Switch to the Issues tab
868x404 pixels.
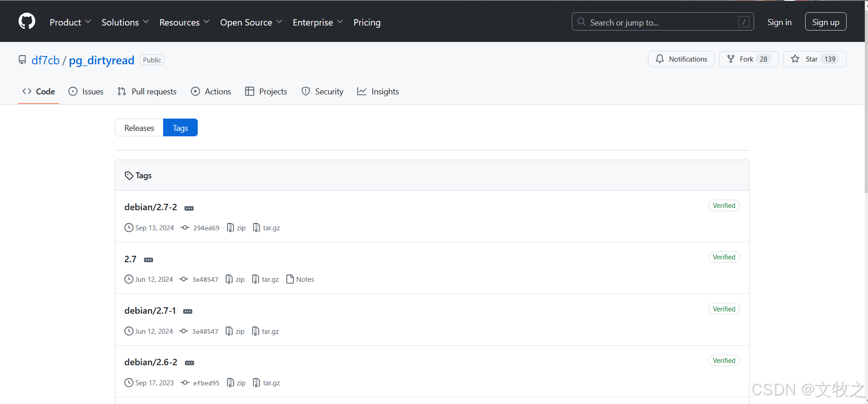[86, 92]
